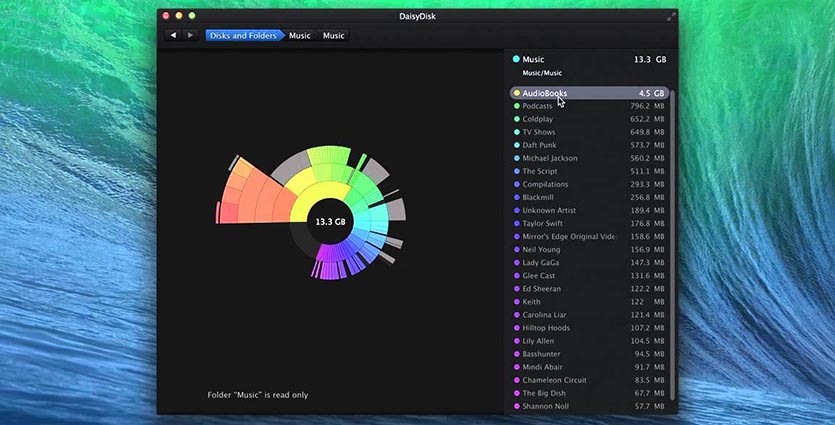Click the cyan dot beside the Music header
This screenshot has width=835, height=425.
pyautogui.click(x=516, y=60)
